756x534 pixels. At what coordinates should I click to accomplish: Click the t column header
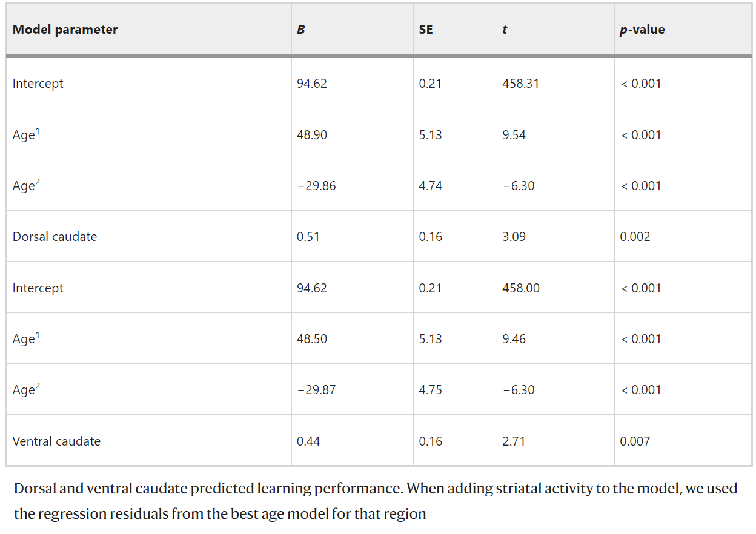(x=505, y=30)
